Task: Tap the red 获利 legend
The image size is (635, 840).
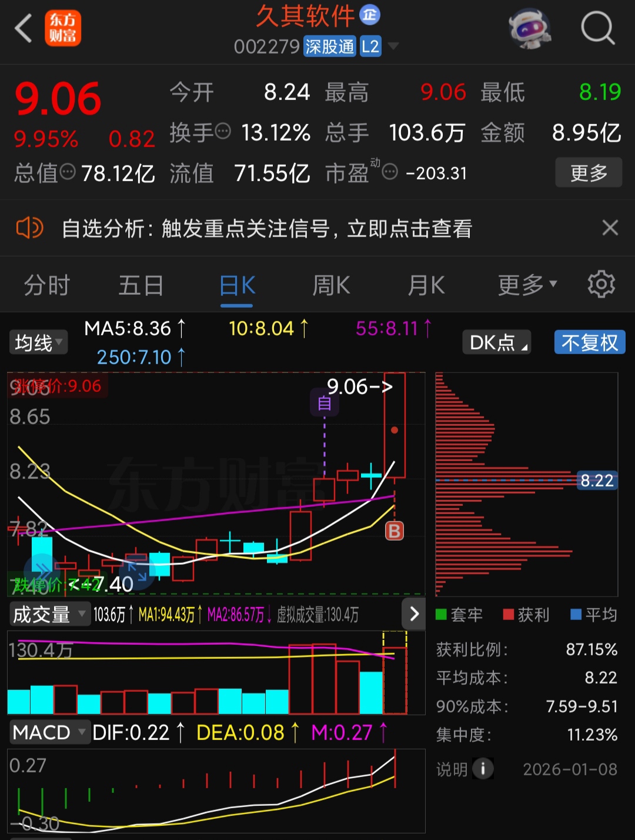Action: [x=526, y=615]
